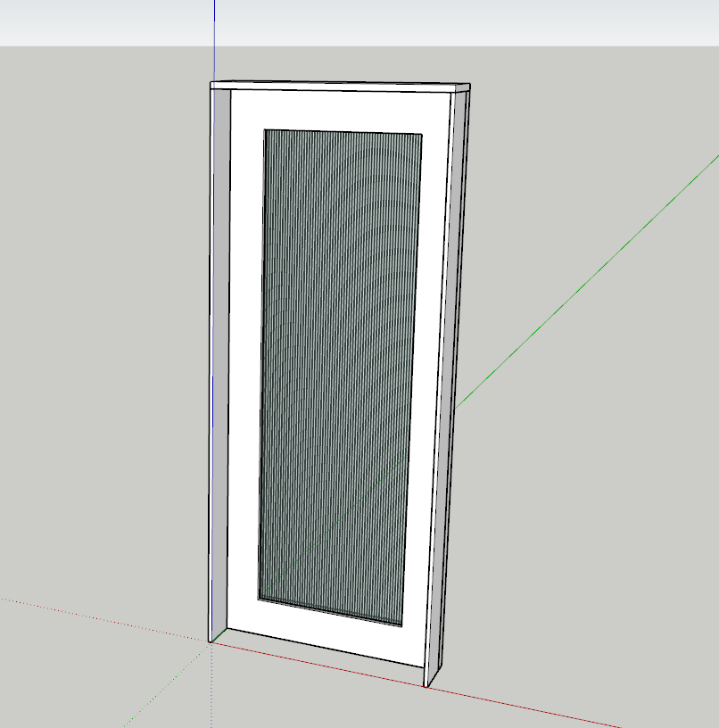This screenshot has width=719, height=728.
Task: Click the top header board of the frame
Action: tap(340, 87)
